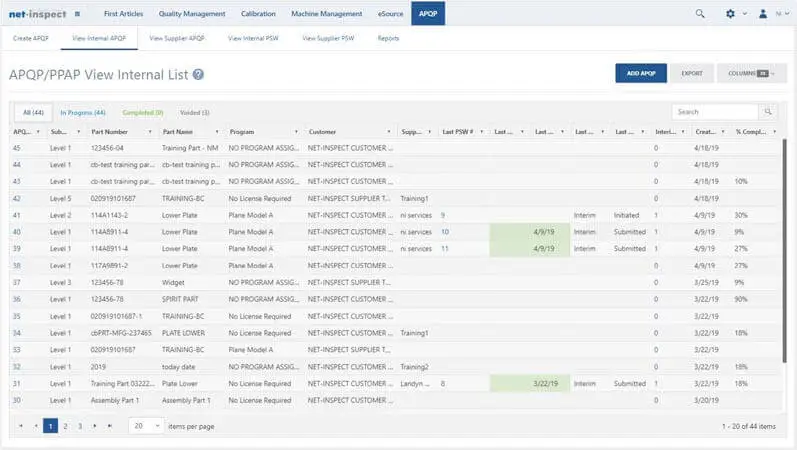Click the list Search input field
This screenshot has height=450, width=797.
point(715,112)
